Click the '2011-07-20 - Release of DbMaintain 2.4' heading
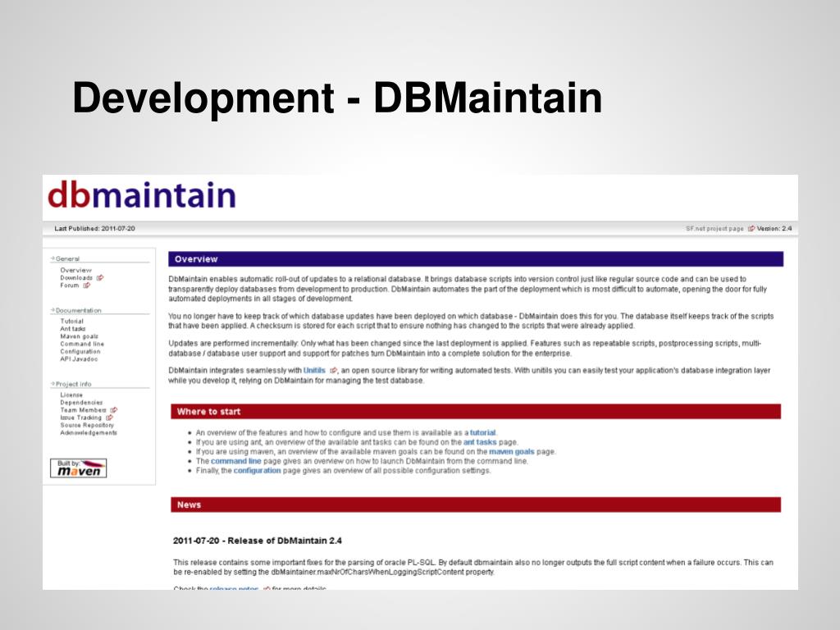Image resolution: width=840 pixels, height=630 pixels. click(257, 541)
